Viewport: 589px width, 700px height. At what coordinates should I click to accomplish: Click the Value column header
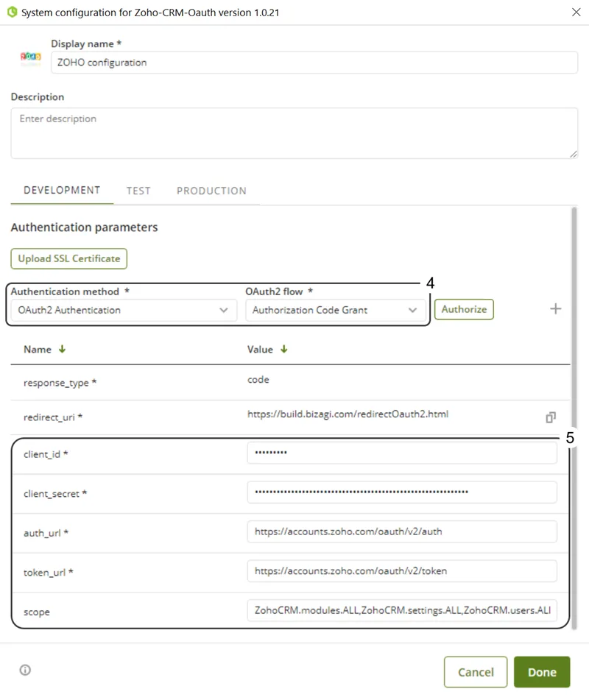(x=260, y=349)
